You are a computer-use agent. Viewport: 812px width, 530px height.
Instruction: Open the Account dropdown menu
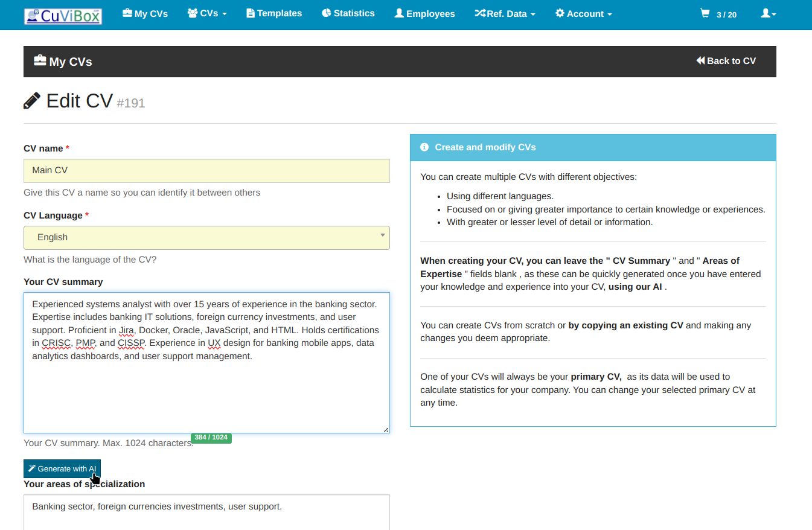pos(583,13)
